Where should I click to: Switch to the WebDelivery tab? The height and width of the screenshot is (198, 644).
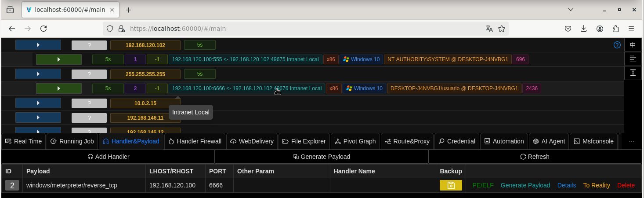252,141
